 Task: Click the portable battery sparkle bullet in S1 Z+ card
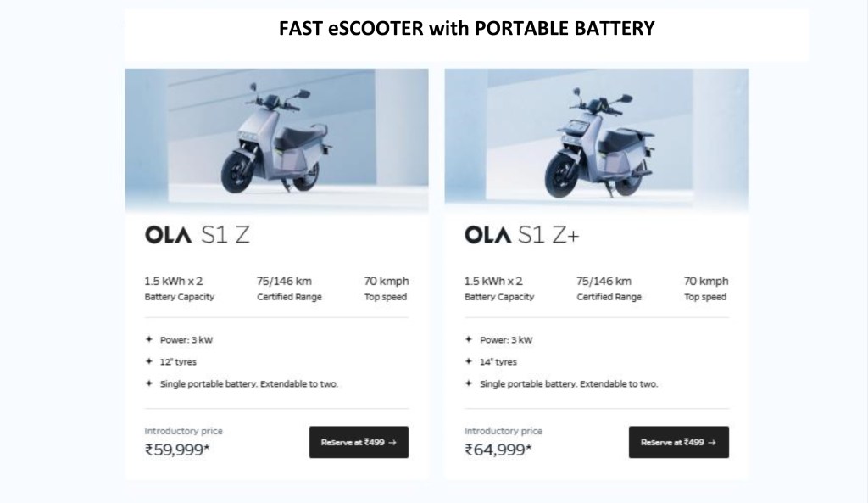click(468, 383)
